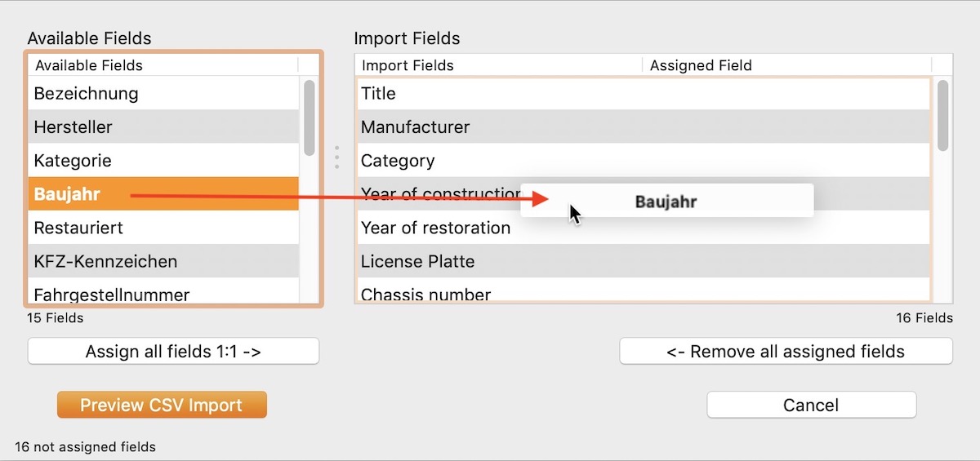Viewport: 980px width, 461px height.
Task: Click Remove all assigned fields button
Action: coord(786,352)
